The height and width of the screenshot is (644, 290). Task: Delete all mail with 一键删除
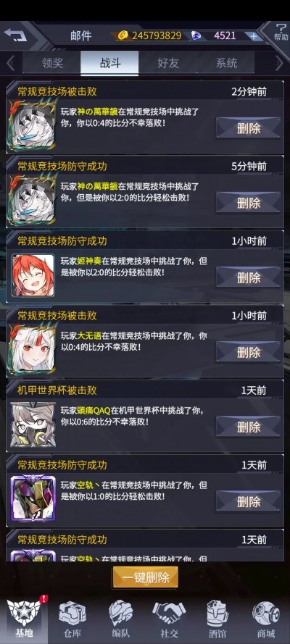point(146,577)
